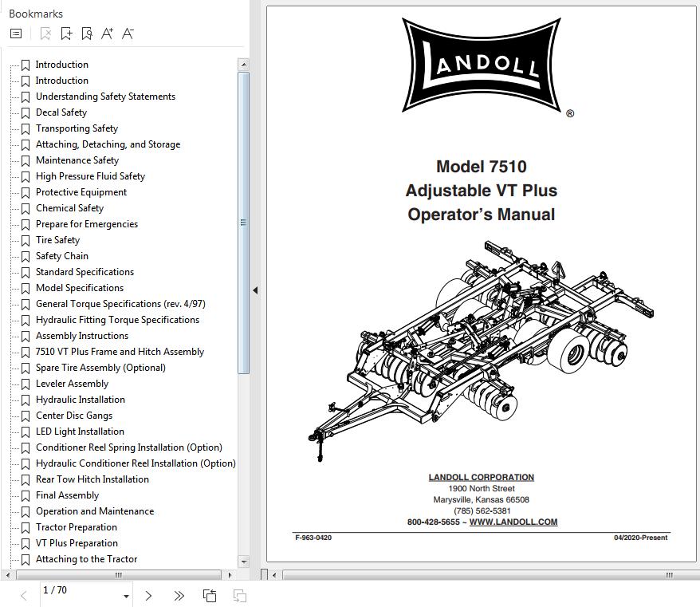
Task: Select Model Specifications bookmark
Action: (x=80, y=288)
